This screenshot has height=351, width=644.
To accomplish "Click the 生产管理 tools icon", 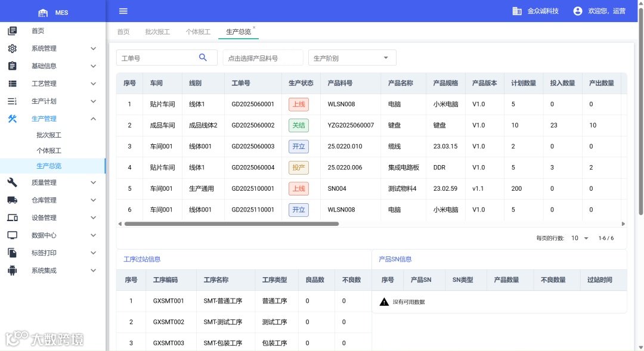I will coord(13,119).
